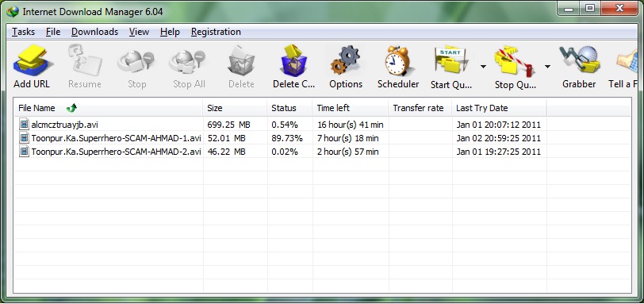
Task: Click the 52.01 MB size cell
Action: point(226,138)
